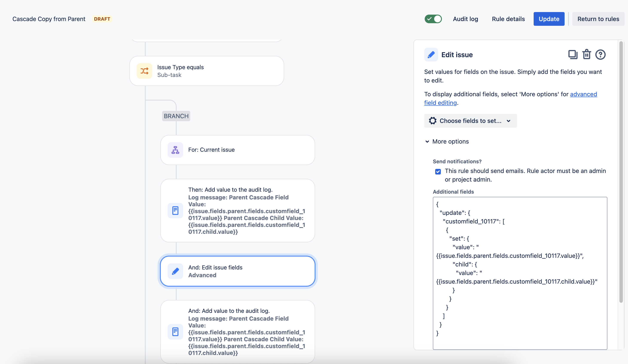
Task: Click Rule details menu item at top
Action: tap(508, 19)
